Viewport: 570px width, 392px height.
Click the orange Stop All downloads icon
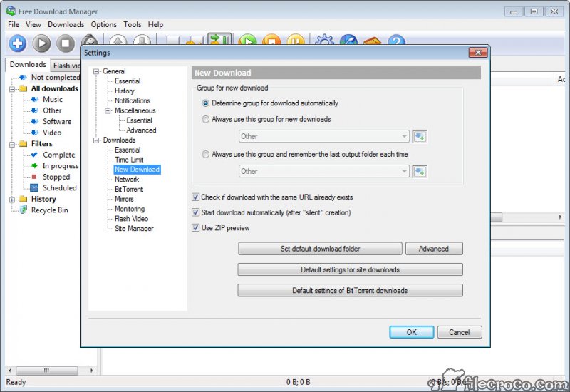[272, 40]
